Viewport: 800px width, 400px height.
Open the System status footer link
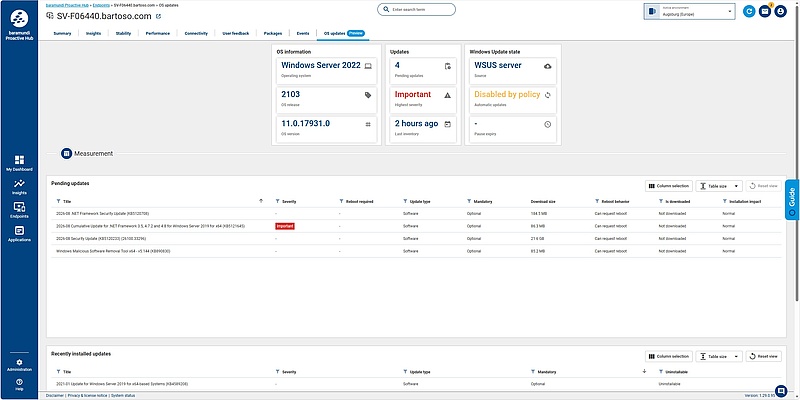[123, 395]
